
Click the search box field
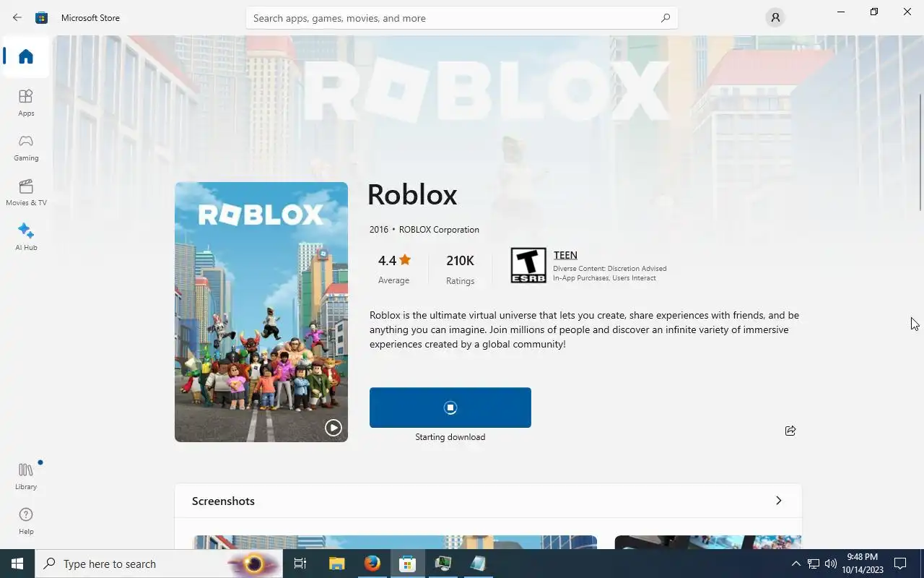[x=461, y=18]
